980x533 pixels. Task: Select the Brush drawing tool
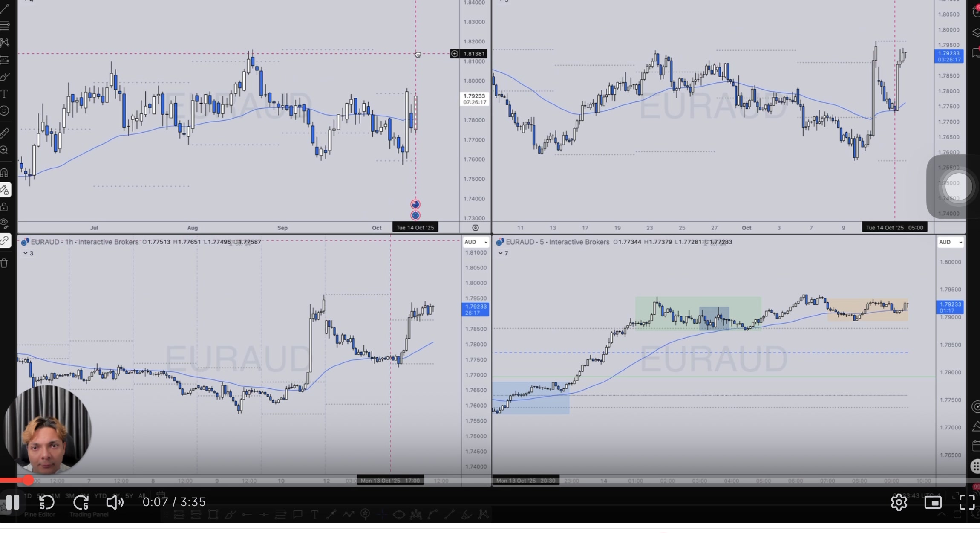pyautogui.click(x=5, y=77)
